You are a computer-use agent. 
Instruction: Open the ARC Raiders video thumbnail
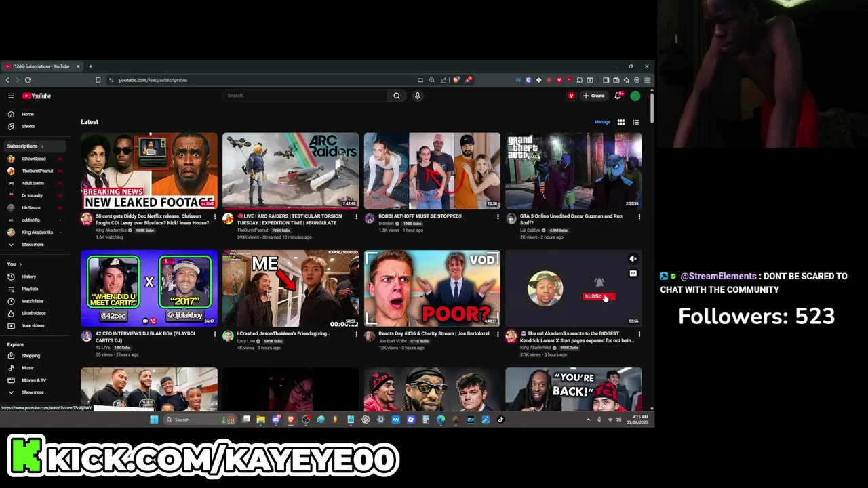point(290,171)
